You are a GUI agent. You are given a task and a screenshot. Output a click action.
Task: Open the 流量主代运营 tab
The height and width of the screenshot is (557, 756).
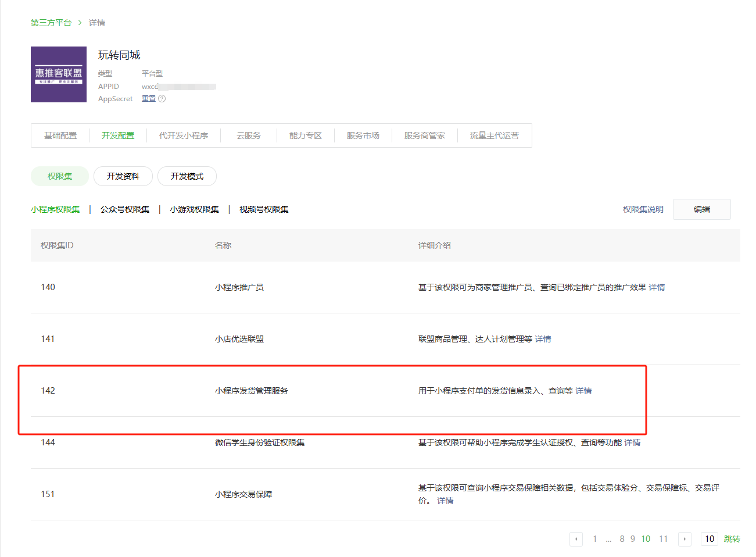click(x=495, y=135)
